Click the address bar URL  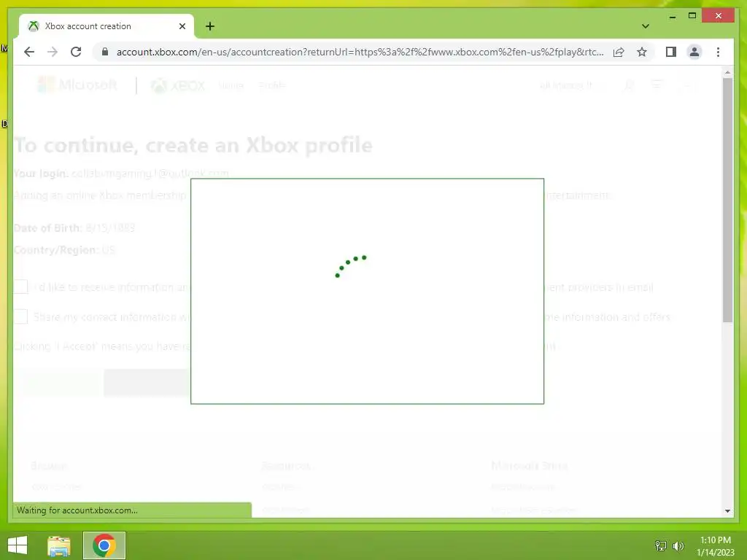360,52
